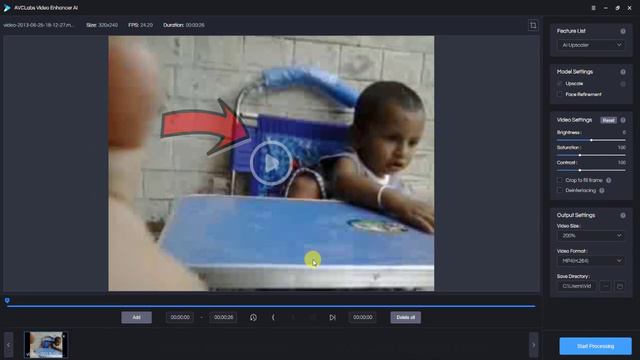
Task: Click the info icon beside Crop to fill frame
Action: pyautogui.click(x=609, y=180)
